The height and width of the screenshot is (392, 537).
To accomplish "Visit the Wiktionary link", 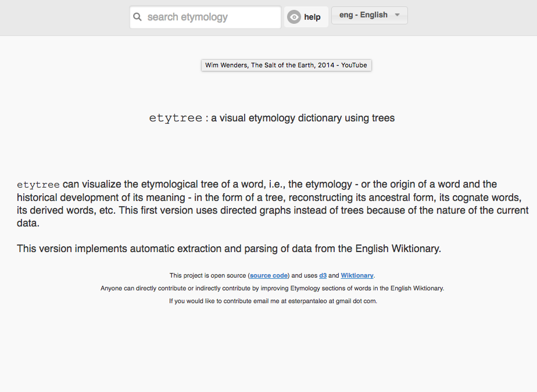I will pyautogui.click(x=357, y=275).
